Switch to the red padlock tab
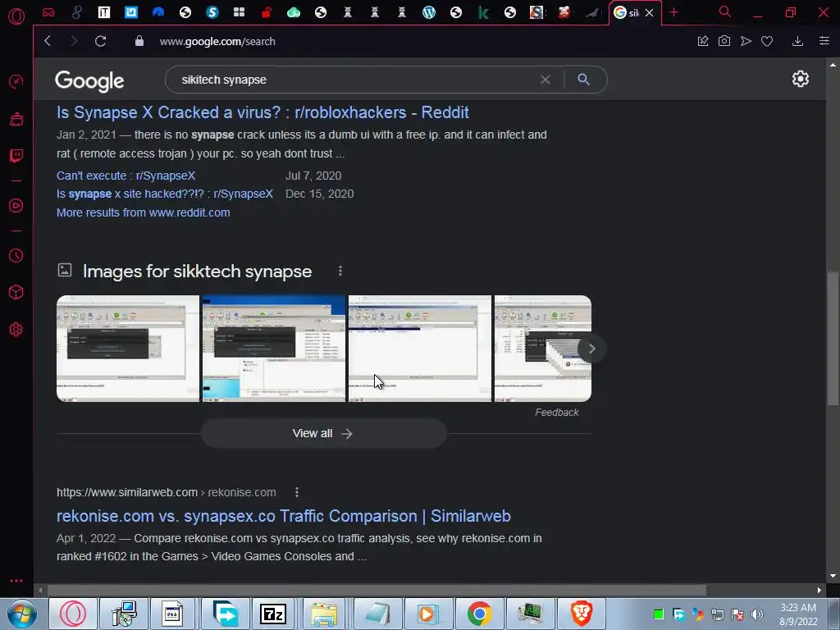840x630 pixels. (267, 12)
